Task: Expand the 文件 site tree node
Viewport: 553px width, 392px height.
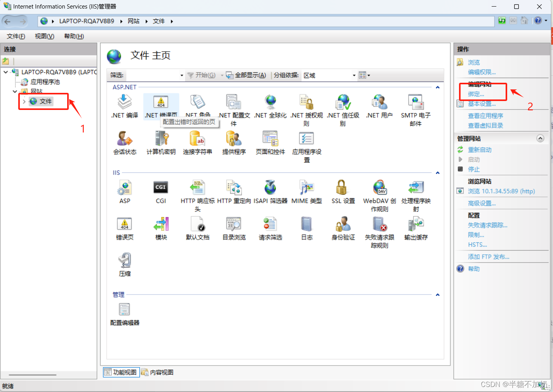Action: point(24,101)
